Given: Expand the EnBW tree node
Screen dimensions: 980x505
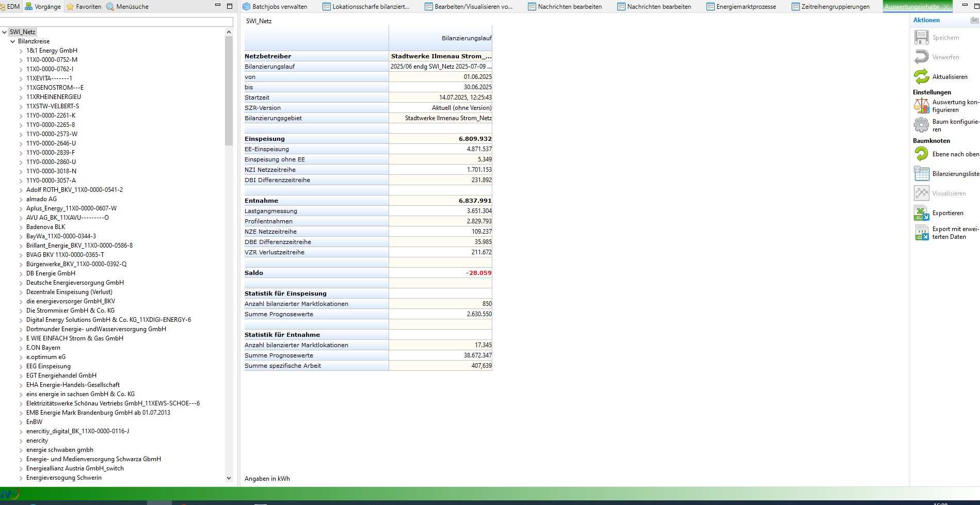Looking at the screenshot, I should pyautogui.click(x=21, y=422).
